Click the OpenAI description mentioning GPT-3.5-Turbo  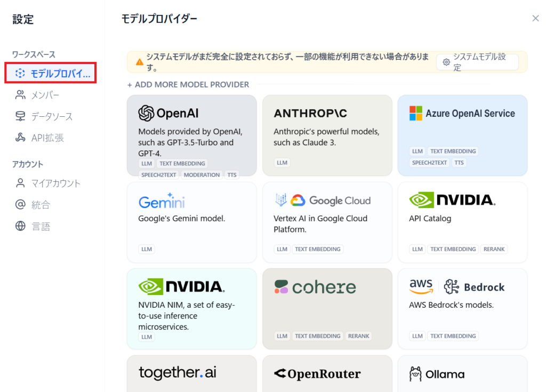[x=190, y=142]
